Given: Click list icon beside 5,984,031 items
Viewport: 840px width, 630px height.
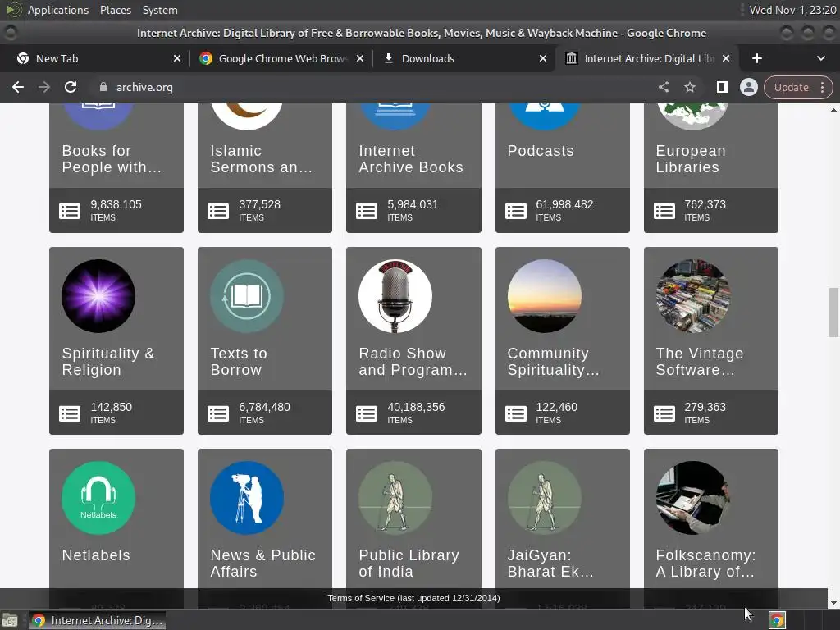Looking at the screenshot, I should click(367, 211).
